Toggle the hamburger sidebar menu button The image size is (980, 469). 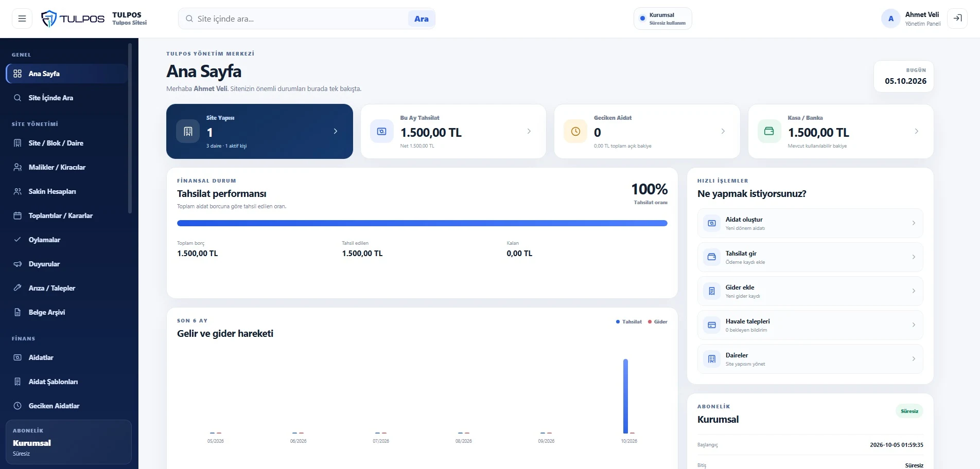[22, 19]
